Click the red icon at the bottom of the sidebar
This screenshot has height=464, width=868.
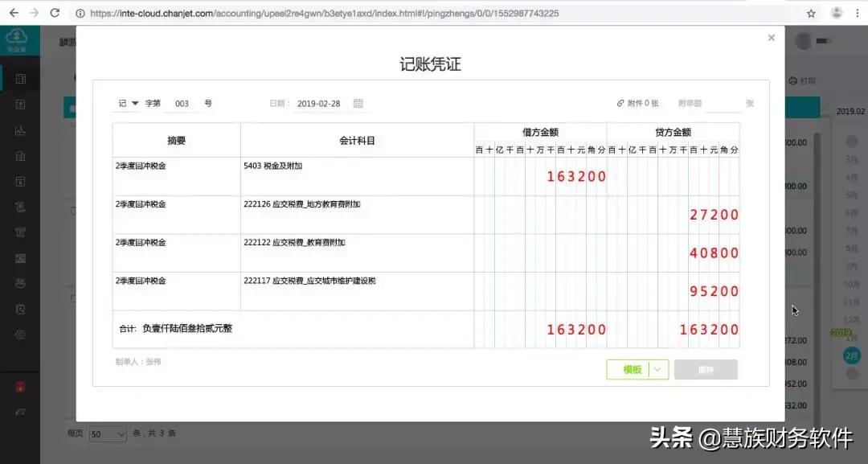pyautogui.click(x=20, y=387)
